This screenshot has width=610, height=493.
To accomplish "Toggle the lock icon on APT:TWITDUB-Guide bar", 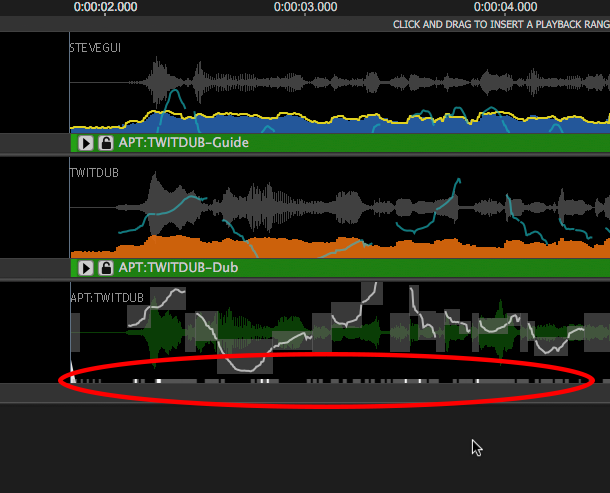I will [104, 143].
